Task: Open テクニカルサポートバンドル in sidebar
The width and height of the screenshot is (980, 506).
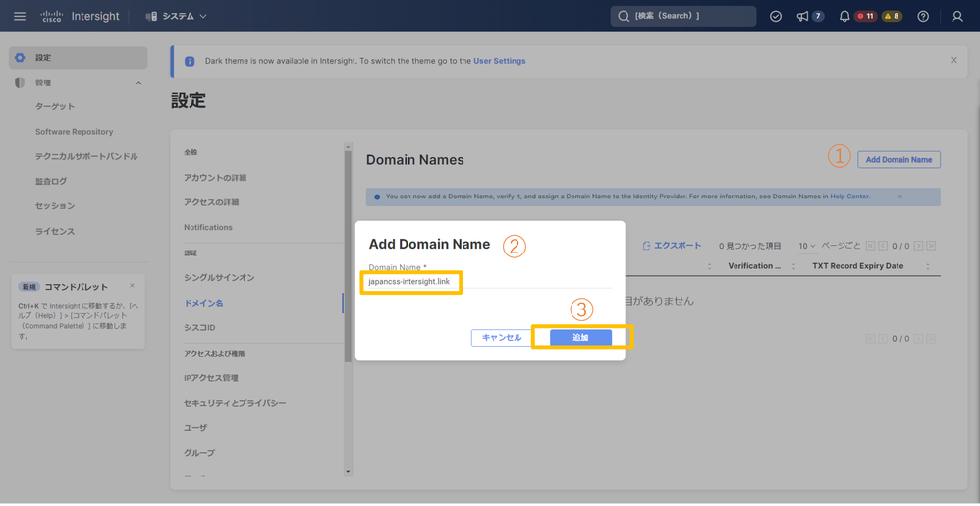Action: (x=86, y=156)
